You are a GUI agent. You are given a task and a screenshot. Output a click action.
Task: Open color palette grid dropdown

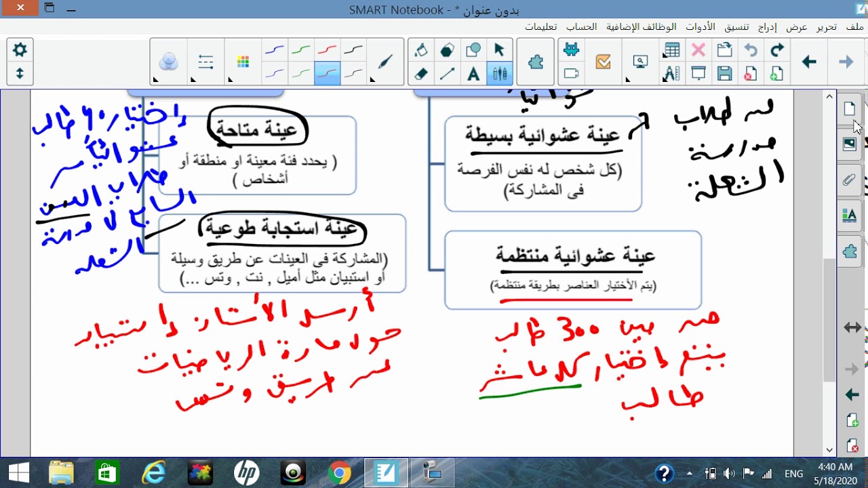click(x=243, y=62)
